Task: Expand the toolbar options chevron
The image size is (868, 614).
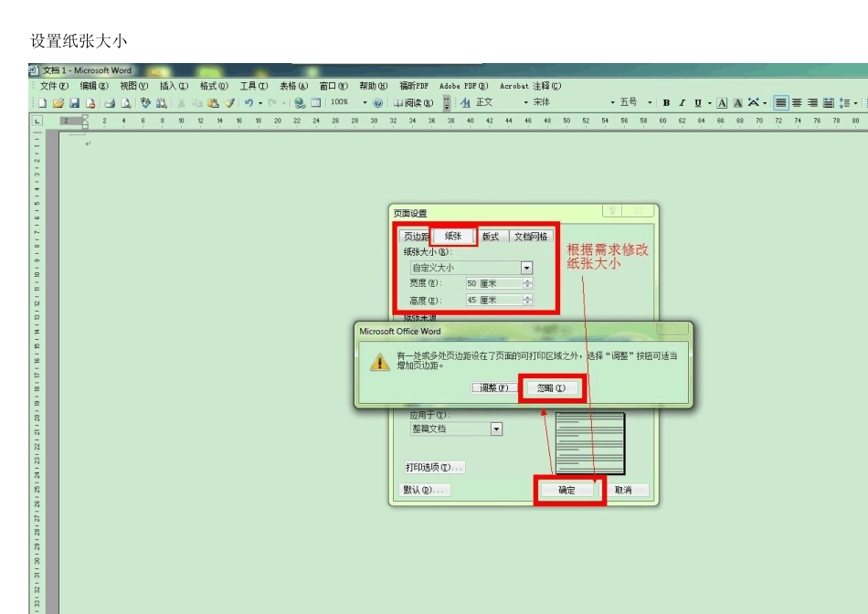Action: 446,103
